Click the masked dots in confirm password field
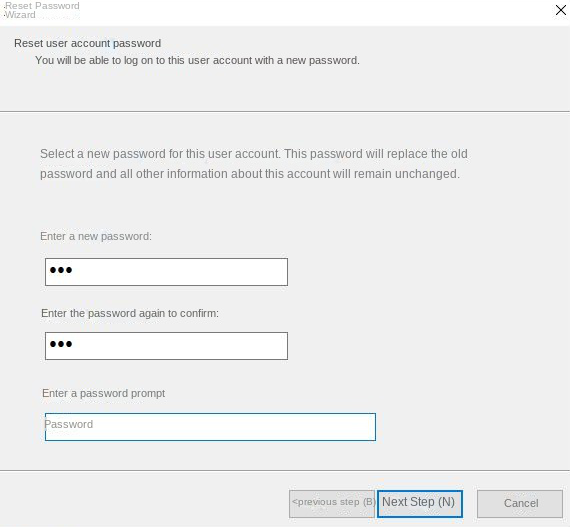Image resolution: width=570 pixels, height=527 pixels. tap(61, 344)
